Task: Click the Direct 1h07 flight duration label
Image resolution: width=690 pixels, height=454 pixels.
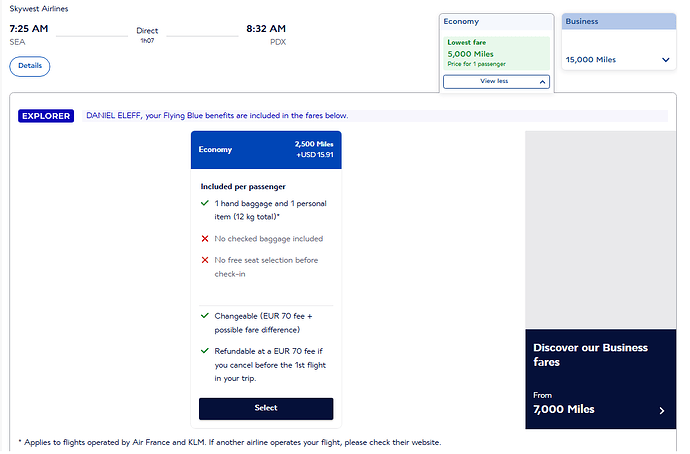Action: (147, 35)
